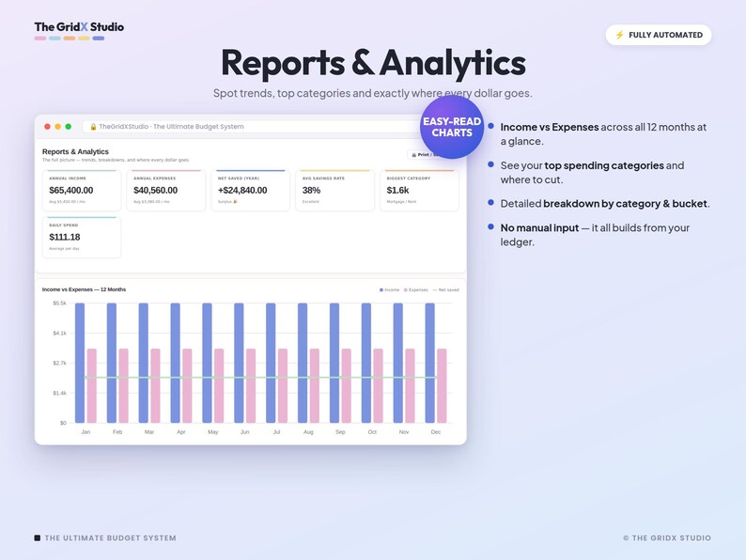This screenshot has width=746, height=560.
Task: Click the $5.5k y-axis label
Action: (59, 303)
